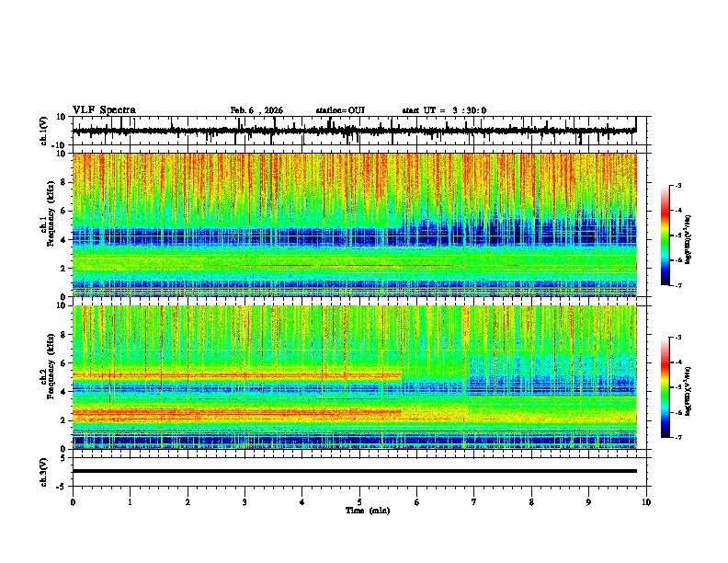Click the "ch.3(V)" axis label
Viewport: 728px width, 563px height.
coord(44,472)
